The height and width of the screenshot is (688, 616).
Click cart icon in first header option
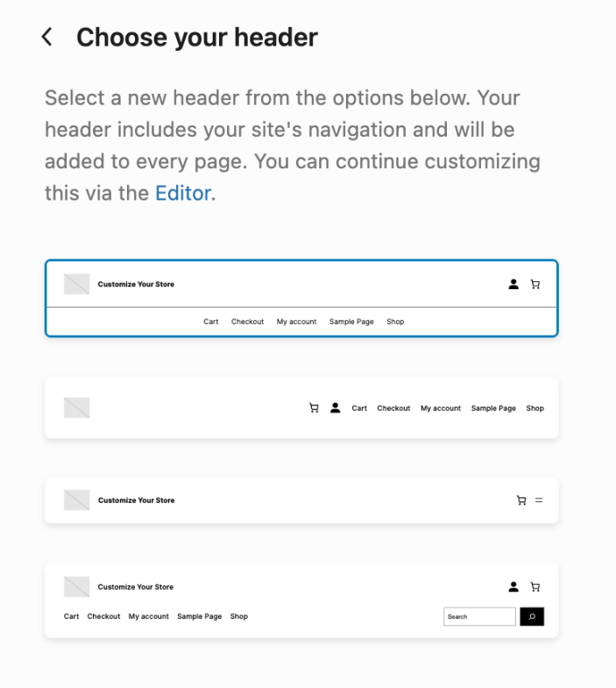535,284
